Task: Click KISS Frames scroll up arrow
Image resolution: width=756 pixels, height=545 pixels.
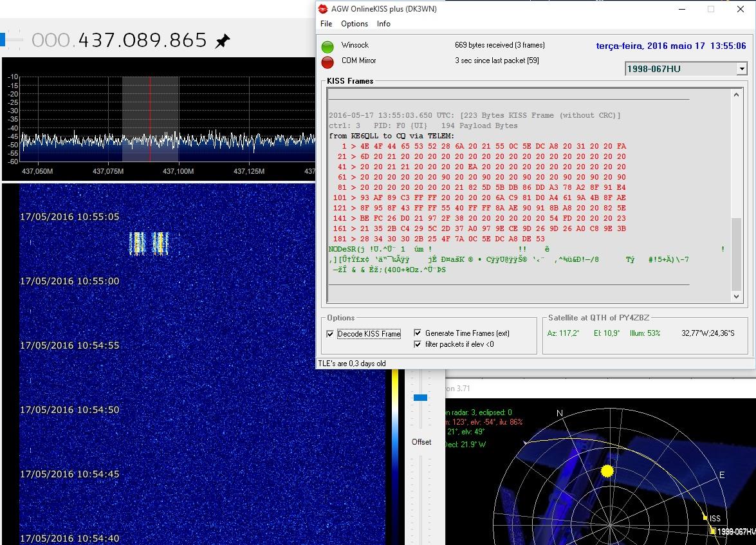Action: 737,95
